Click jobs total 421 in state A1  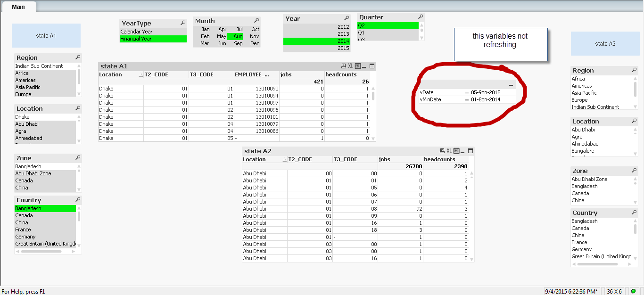[x=302, y=82]
